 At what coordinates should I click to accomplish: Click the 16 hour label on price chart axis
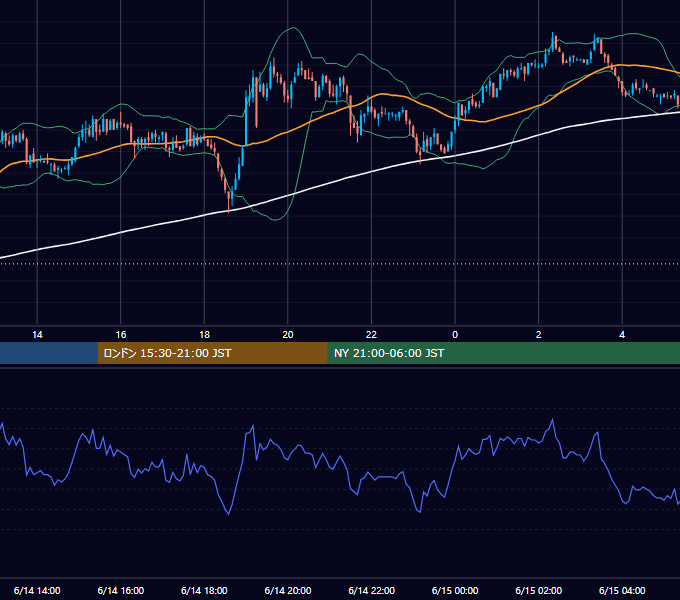click(x=121, y=335)
